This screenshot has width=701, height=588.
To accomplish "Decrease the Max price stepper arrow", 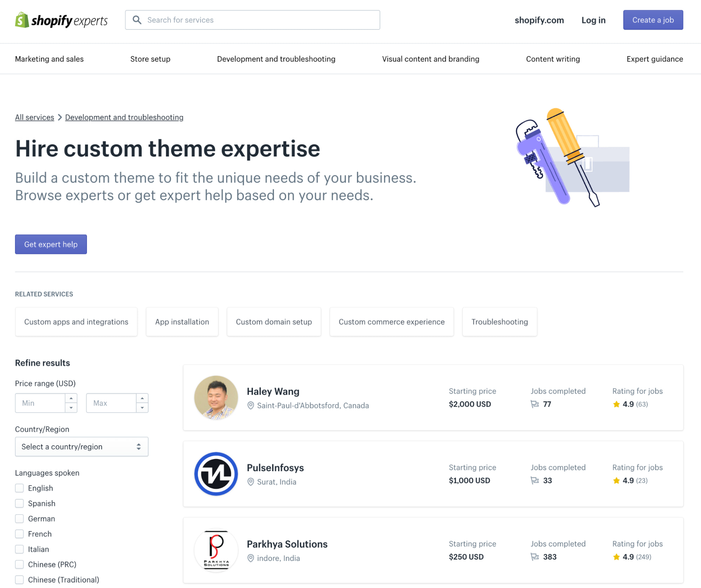I will 142,408.
